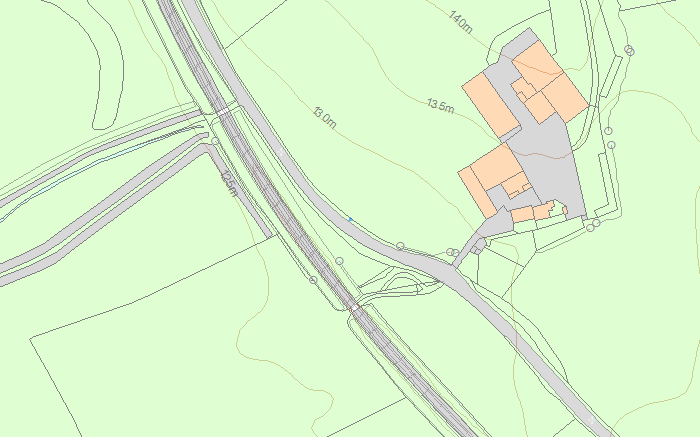
Task: Select the circle pair beside the farm driveway
Action: [453, 252]
